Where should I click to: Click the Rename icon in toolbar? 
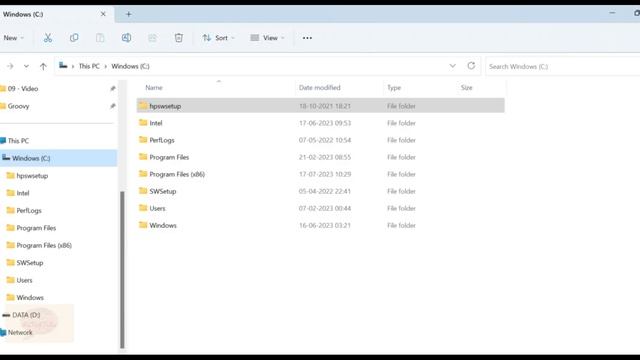click(126, 38)
